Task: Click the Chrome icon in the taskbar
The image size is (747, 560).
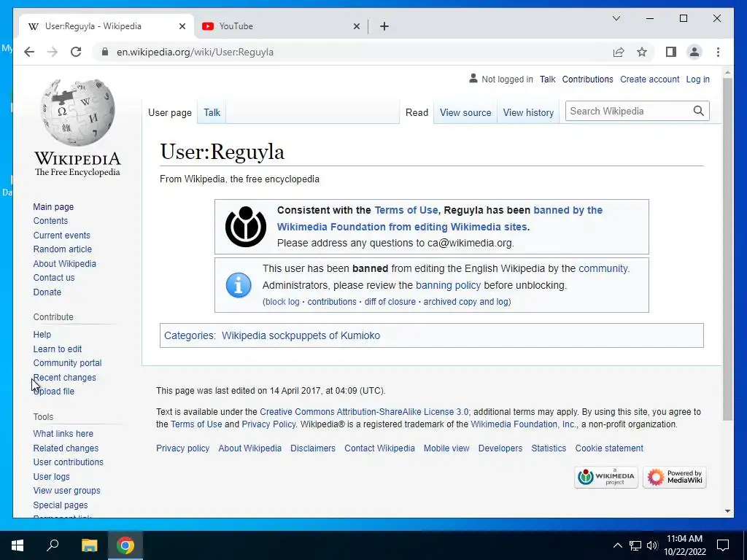Action: (x=125, y=545)
